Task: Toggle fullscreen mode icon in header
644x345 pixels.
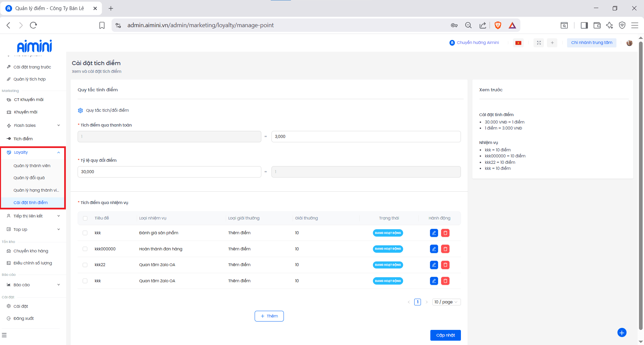Action: pyautogui.click(x=539, y=43)
